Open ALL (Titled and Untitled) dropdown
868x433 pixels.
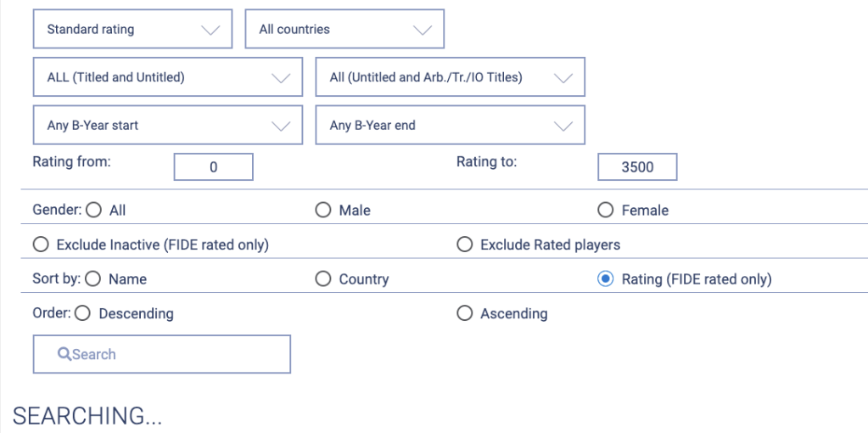coord(167,77)
